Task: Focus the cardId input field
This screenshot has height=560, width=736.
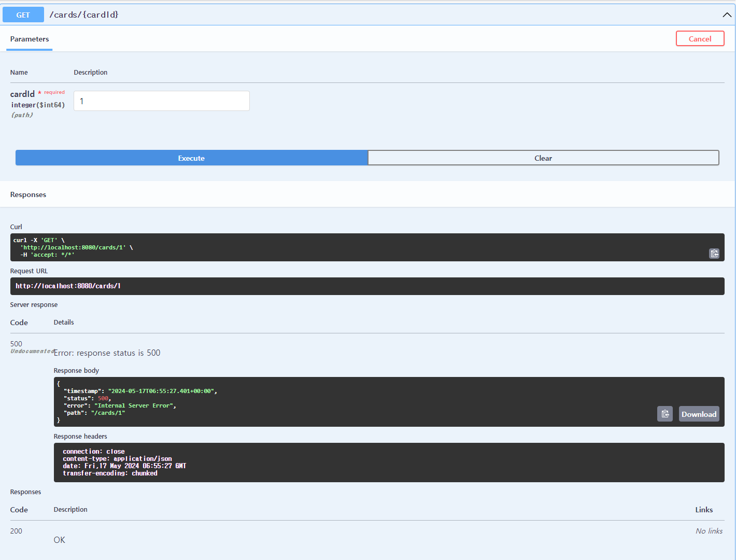Action: click(x=162, y=101)
